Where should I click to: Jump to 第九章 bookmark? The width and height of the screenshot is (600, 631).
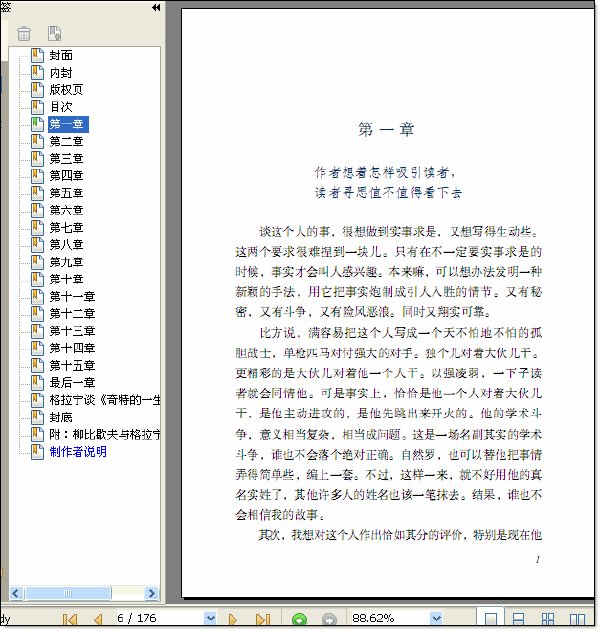point(66,262)
